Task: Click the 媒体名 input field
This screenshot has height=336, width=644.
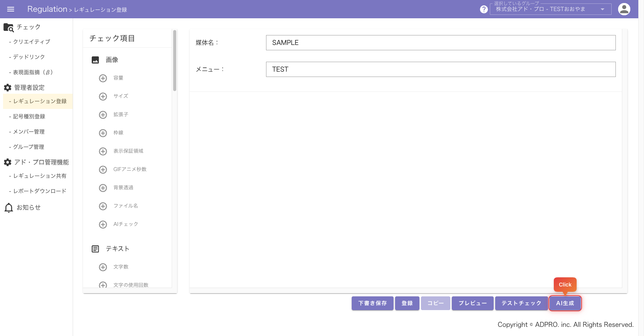Action: coord(440,43)
